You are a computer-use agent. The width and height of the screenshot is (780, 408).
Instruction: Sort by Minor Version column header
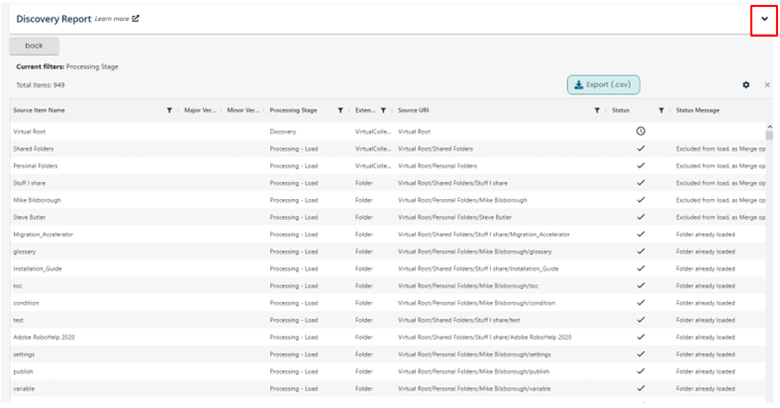point(243,110)
